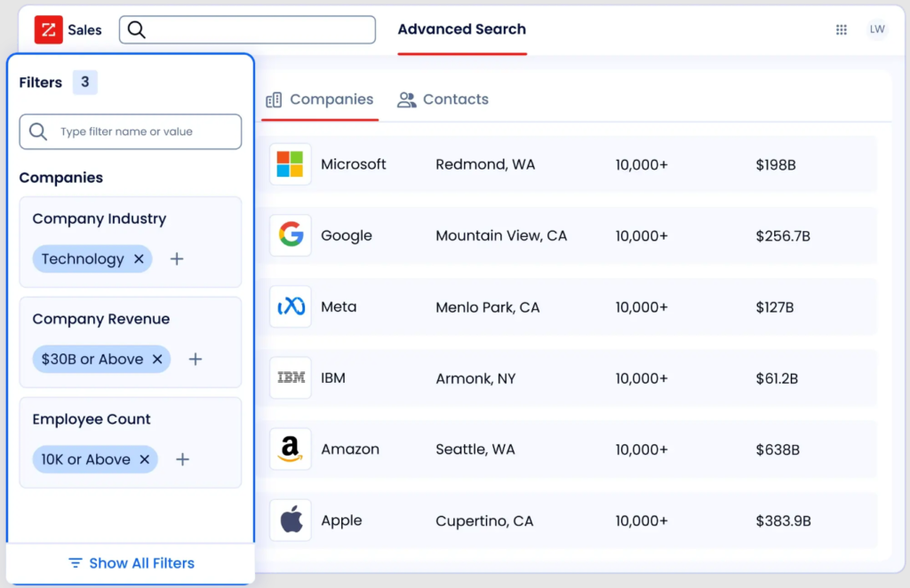Click the Armonk, NY location

pyautogui.click(x=476, y=378)
